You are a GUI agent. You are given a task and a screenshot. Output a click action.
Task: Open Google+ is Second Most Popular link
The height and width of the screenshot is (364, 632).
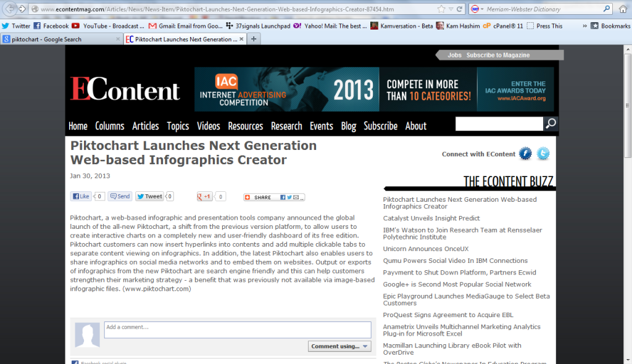click(457, 284)
